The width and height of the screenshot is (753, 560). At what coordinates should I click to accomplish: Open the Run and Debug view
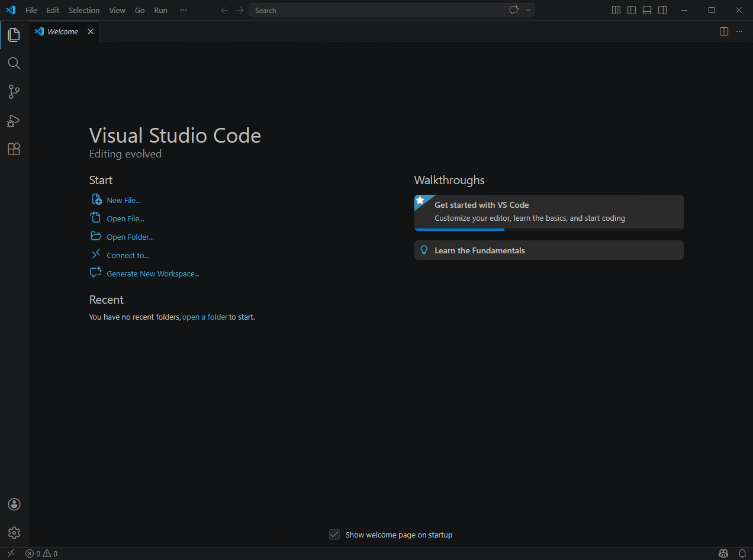14,121
